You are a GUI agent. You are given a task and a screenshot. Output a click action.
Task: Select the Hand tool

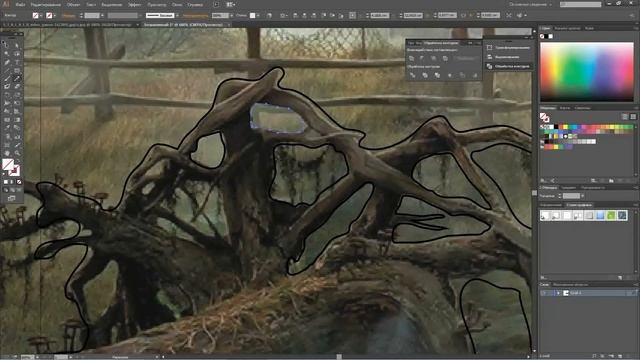coord(7,153)
